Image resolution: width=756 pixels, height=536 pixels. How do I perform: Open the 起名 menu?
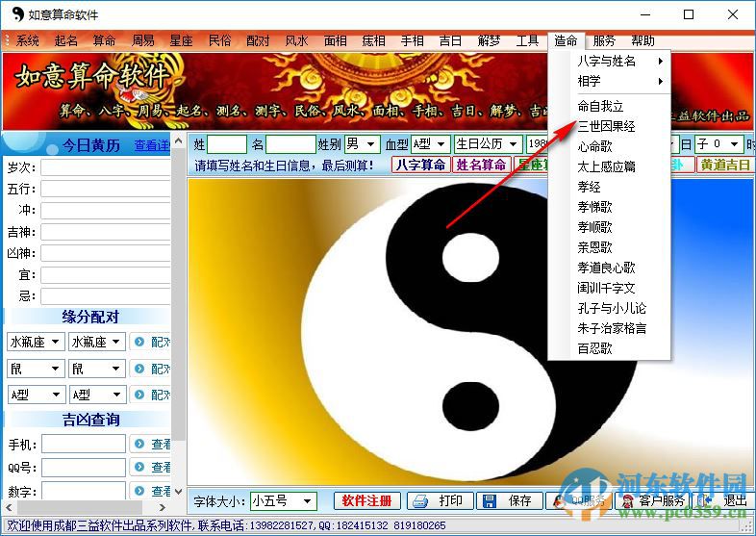pos(65,40)
